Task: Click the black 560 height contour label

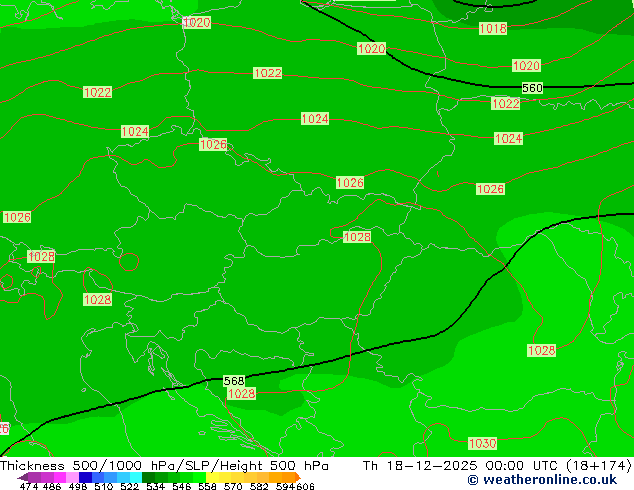Action: (532, 88)
